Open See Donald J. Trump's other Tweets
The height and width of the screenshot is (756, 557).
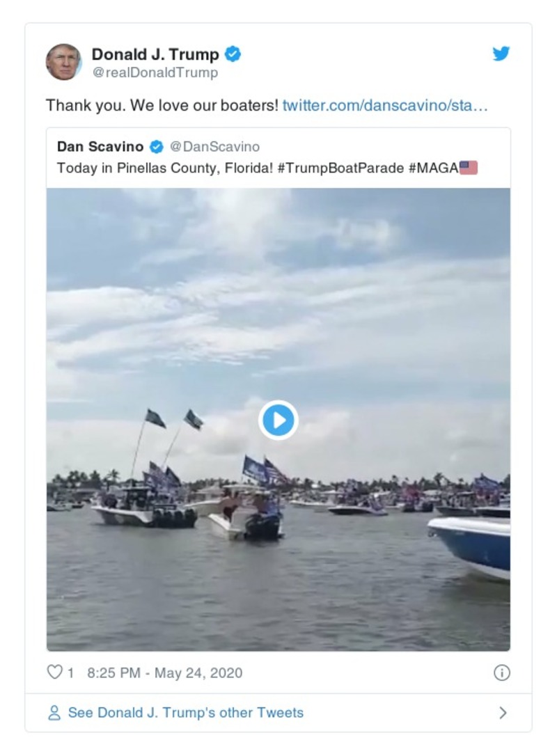185,713
